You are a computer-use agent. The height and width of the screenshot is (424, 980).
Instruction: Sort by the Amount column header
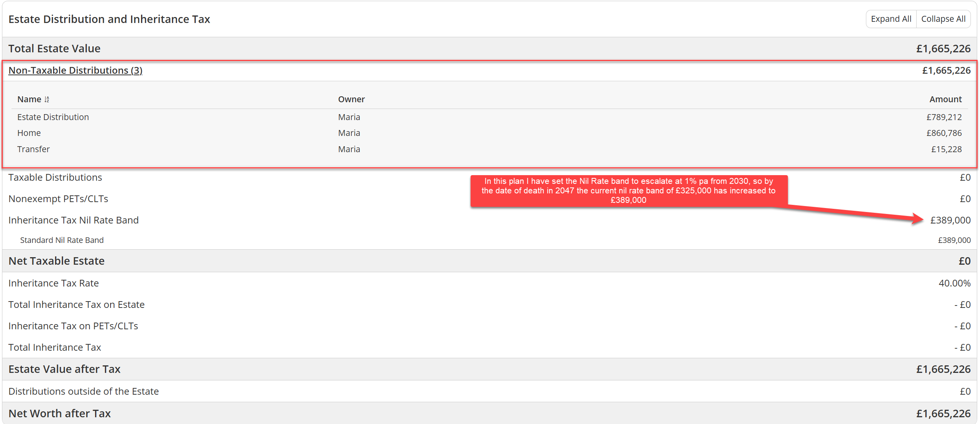point(945,99)
